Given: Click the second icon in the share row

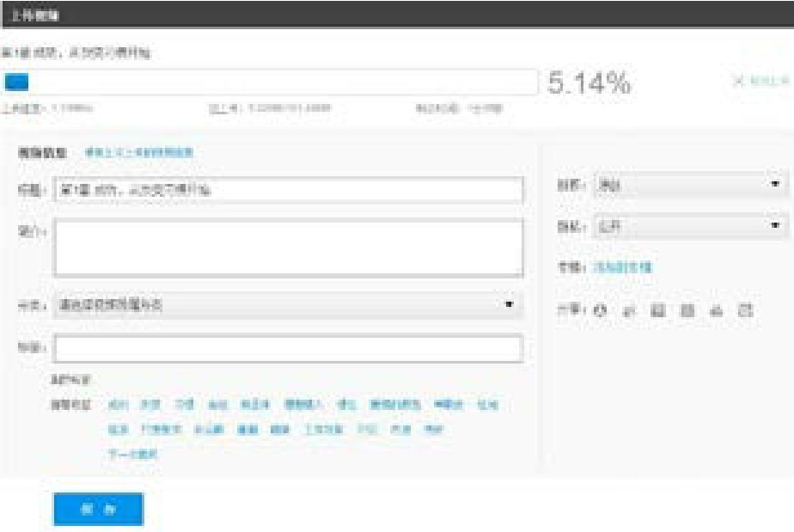Looking at the screenshot, I should tap(628, 310).
